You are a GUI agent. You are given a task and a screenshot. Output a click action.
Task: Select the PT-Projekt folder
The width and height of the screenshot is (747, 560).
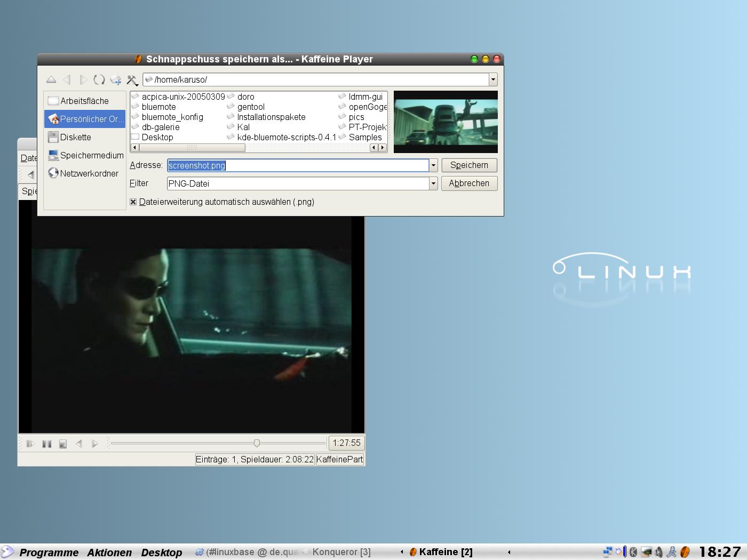click(x=363, y=127)
